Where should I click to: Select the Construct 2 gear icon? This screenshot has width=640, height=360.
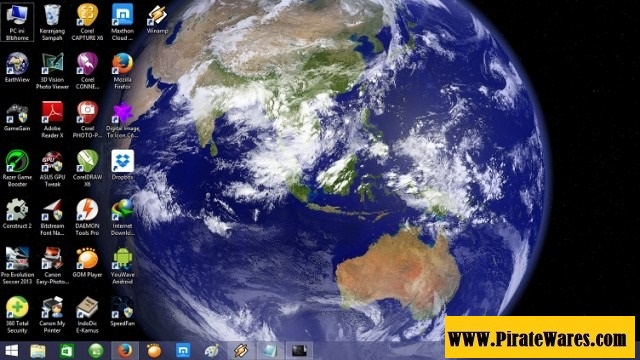click(x=17, y=214)
